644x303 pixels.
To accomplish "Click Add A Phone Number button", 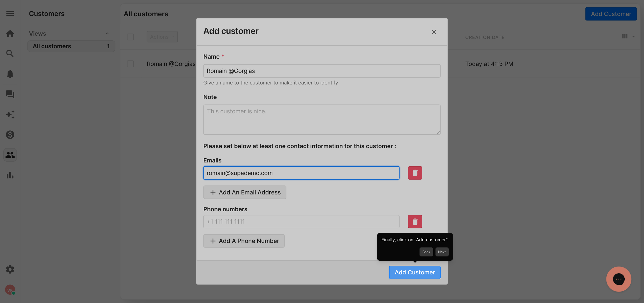I will coord(244,241).
